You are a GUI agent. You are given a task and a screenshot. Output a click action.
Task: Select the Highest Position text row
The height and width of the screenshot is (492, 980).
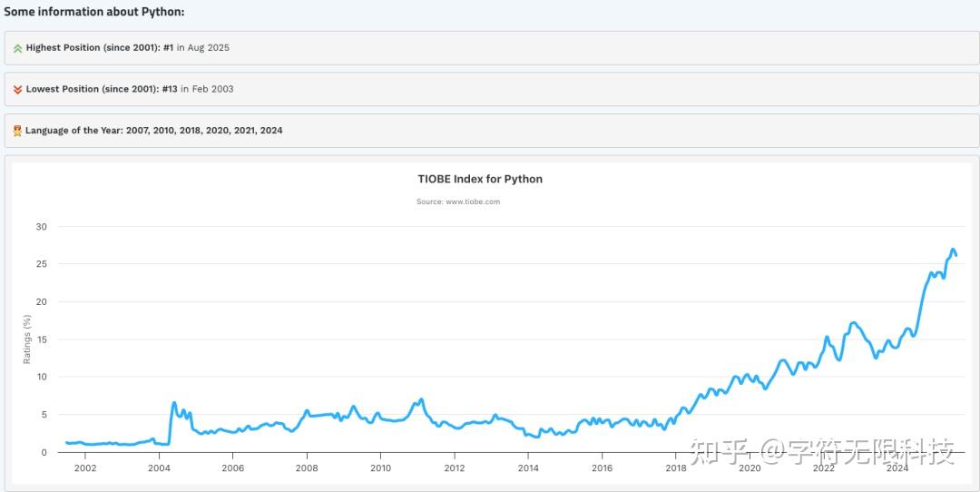pyautogui.click(x=127, y=48)
